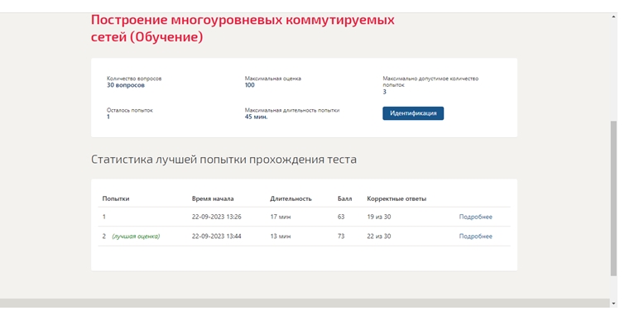
Task: Select the page title Построение многоуровневых коммутируемых сетей
Action: coord(243,28)
